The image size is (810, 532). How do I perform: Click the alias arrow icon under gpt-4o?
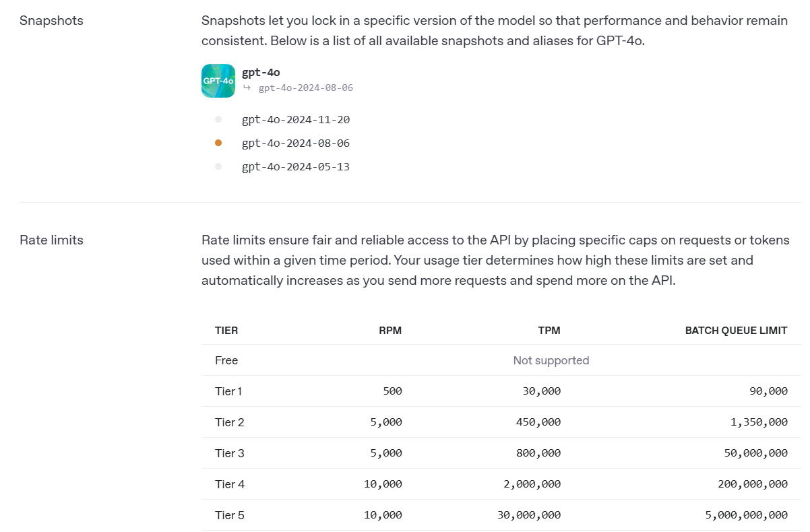click(x=247, y=88)
